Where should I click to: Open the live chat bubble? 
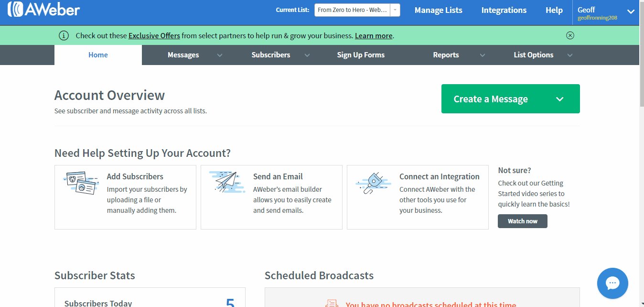point(612,283)
